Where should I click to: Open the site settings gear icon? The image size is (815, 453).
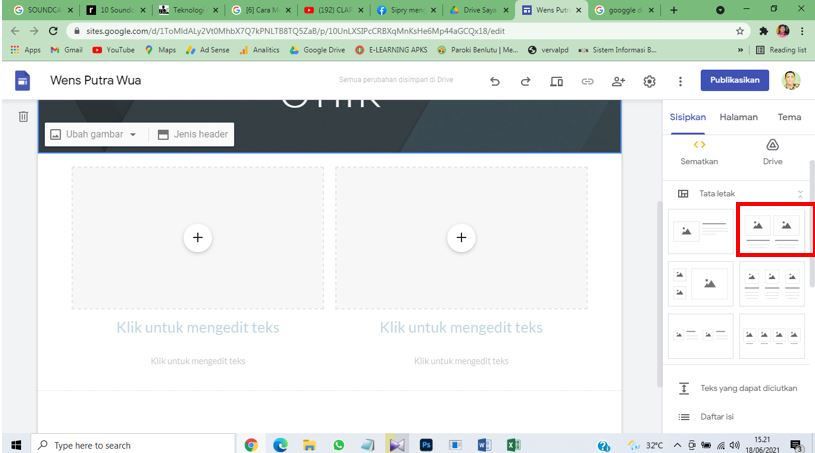point(648,81)
